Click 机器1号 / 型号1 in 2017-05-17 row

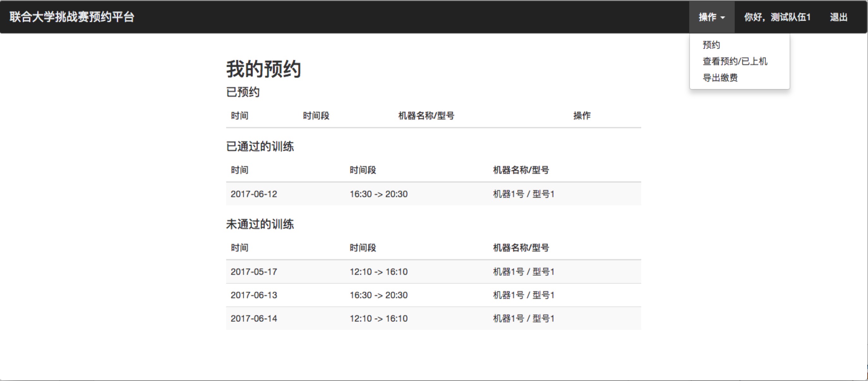pos(524,271)
